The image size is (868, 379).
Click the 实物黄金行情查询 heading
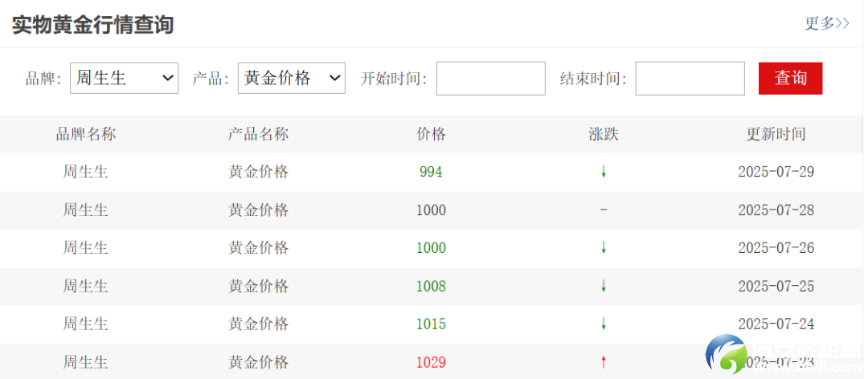93,25
